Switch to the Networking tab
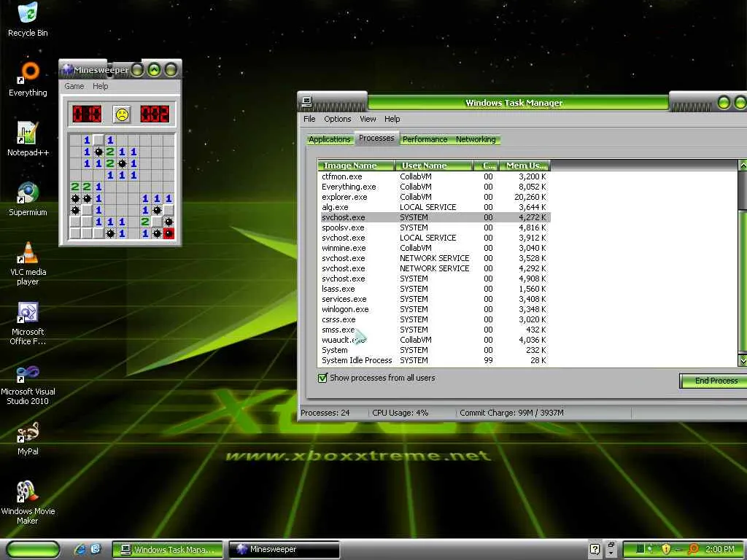 [476, 139]
